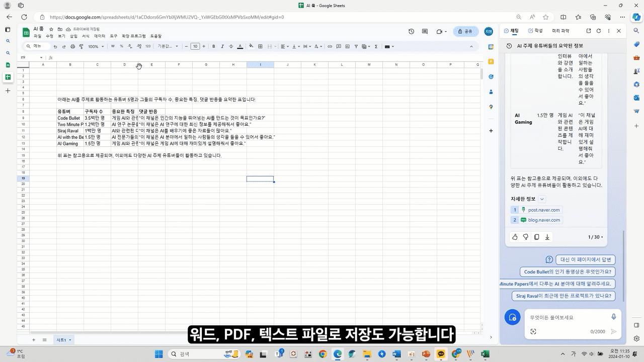The image size is (644, 362).
Task: Toggle italic formatting
Action: pyautogui.click(x=222, y=46)
